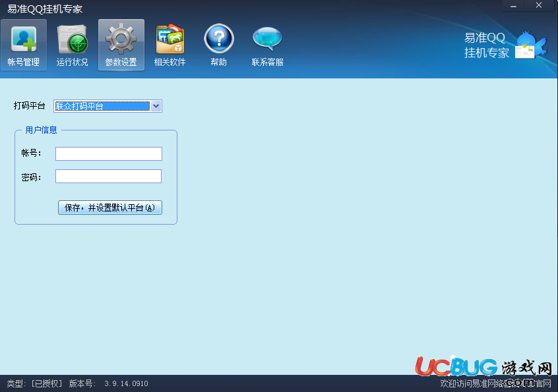Viewport: 558px width, 392px height.
Task: Open the 运行状况 running status icon
Action: 73,45
